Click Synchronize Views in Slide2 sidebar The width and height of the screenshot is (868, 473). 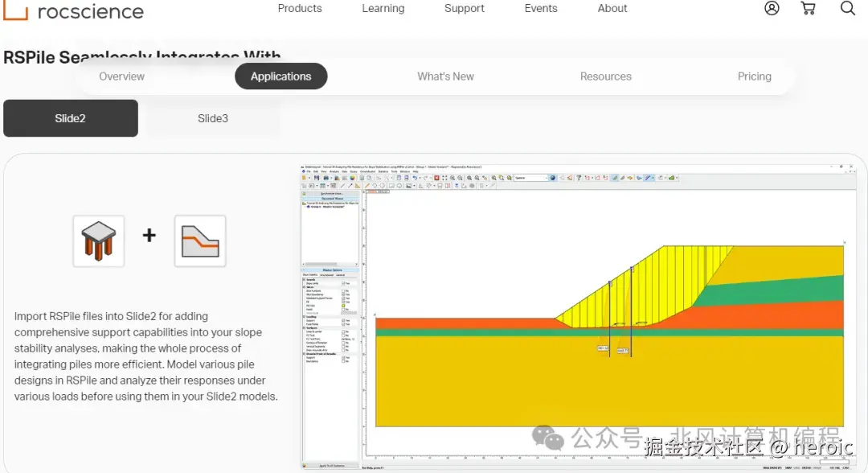pos(330,193)
